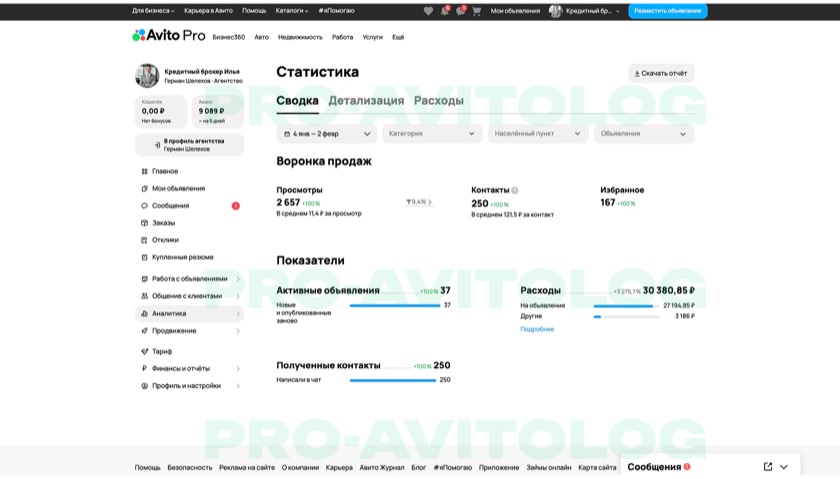The width and height of the screenshot is (840, 479).
Task: Open the Услуги navigation item
Action: [372, 38]
